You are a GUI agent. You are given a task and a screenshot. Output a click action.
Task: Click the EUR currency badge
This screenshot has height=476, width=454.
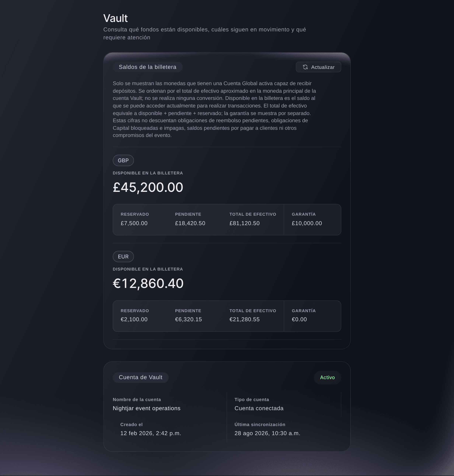123,257
